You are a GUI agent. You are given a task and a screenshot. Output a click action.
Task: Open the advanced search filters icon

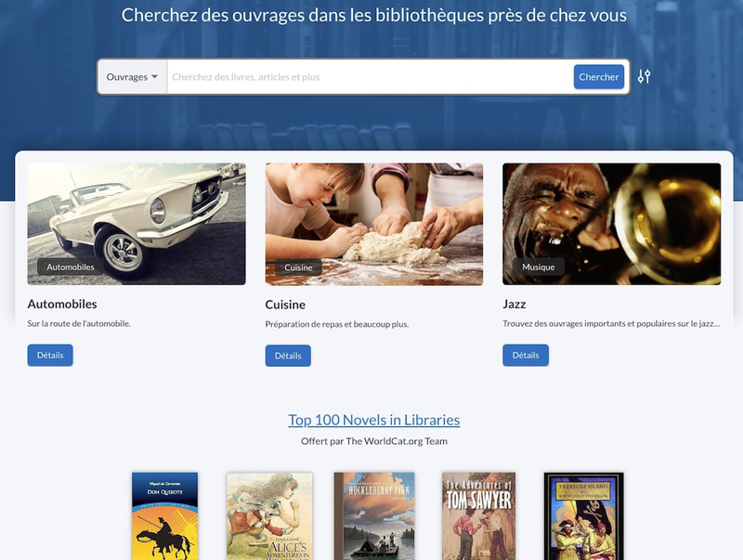click(644, 77)
